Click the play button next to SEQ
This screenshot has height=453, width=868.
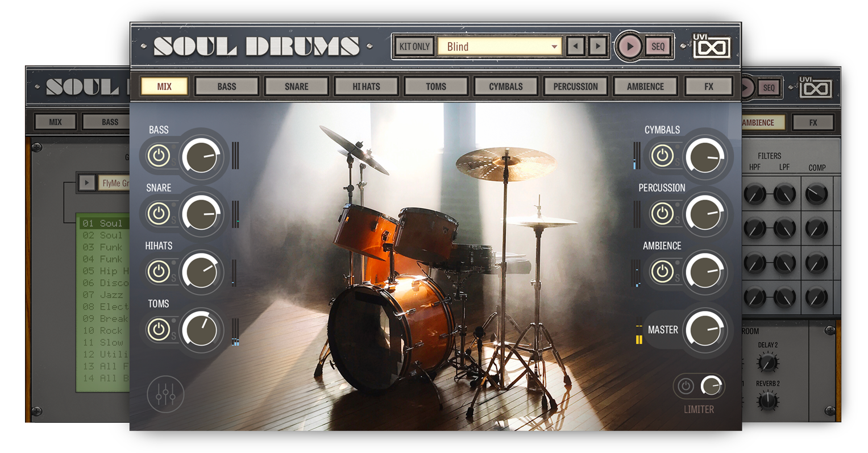point(629,47)
